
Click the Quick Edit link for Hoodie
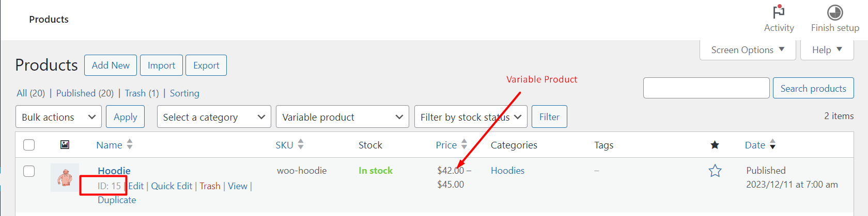(x=172, y=186)
